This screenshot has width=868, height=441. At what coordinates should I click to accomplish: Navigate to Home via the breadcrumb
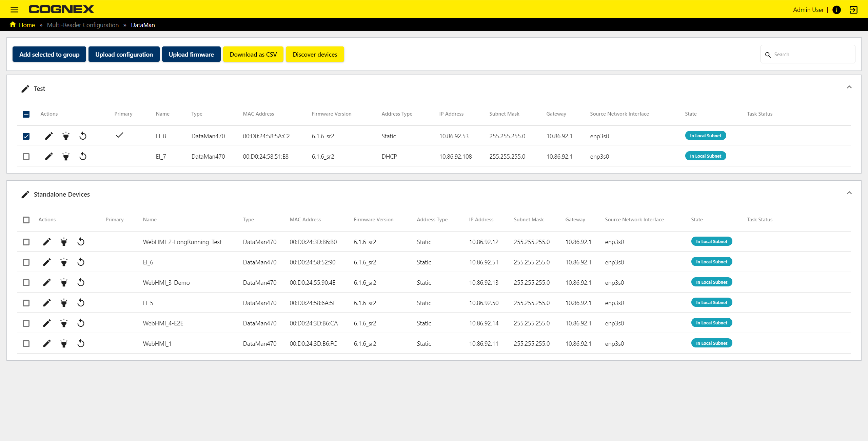click(26, 25)
